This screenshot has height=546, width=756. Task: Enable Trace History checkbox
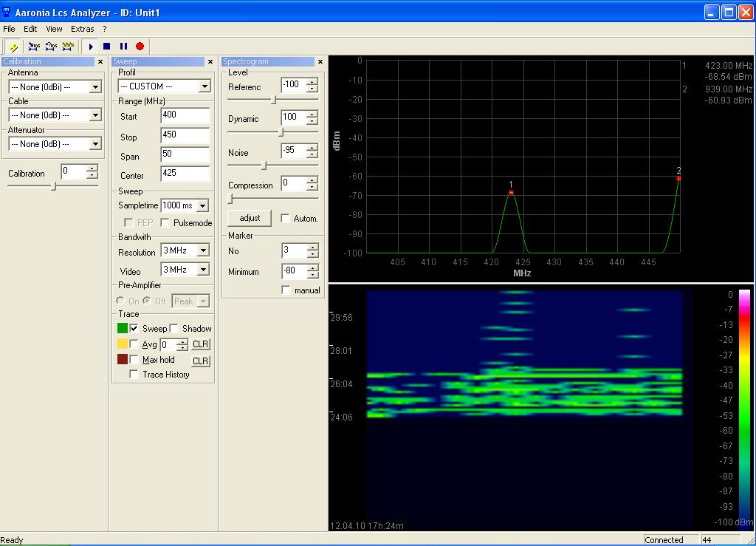point(134,374)
